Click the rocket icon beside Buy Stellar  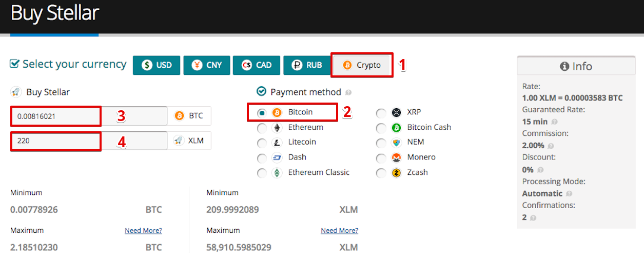16,92
